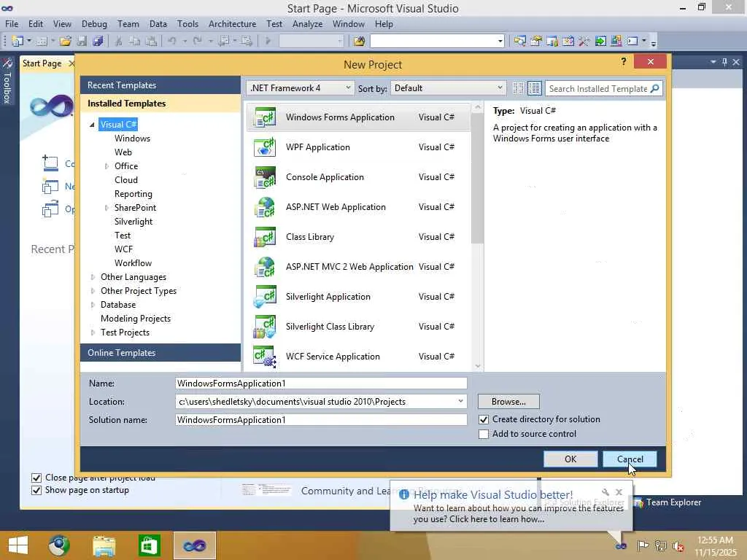Collapse the Visual C# tree node
747x560 pixels.
(x=92, y=125)
